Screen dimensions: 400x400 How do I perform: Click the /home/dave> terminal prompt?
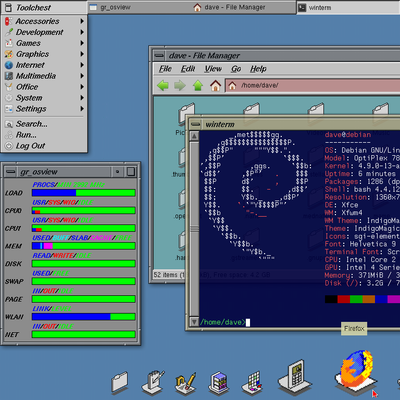coord(222,322)
